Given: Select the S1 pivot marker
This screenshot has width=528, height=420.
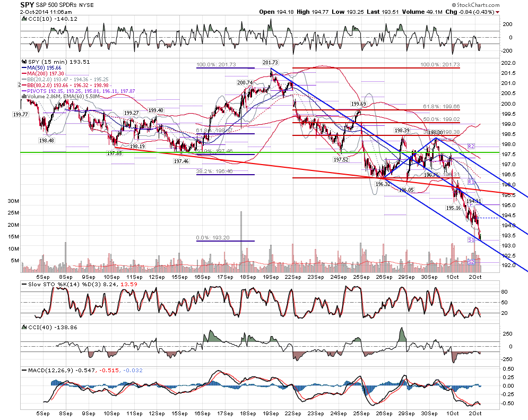Looking at the screenshot, I should tap(471, 240).
